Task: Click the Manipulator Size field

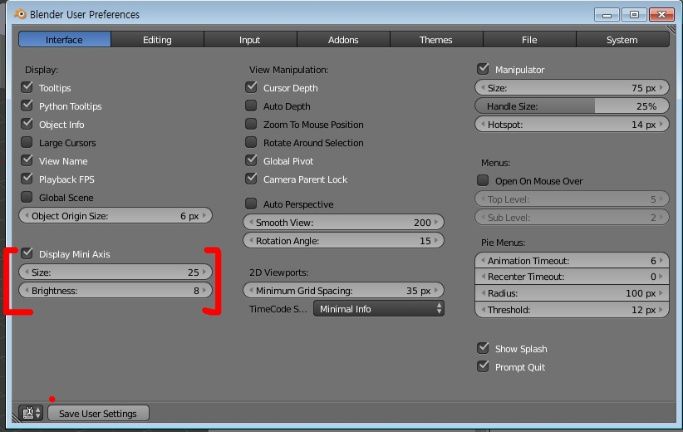Action: click(571, 88)
